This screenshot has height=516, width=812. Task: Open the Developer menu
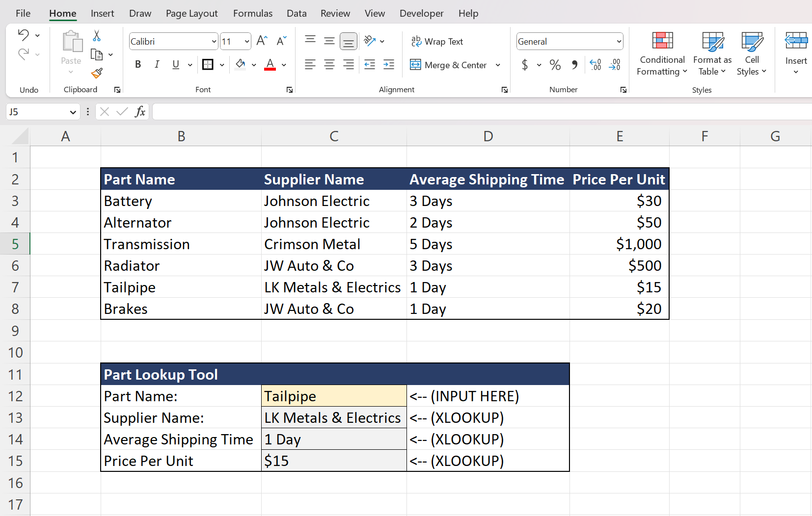coord(422,13)
